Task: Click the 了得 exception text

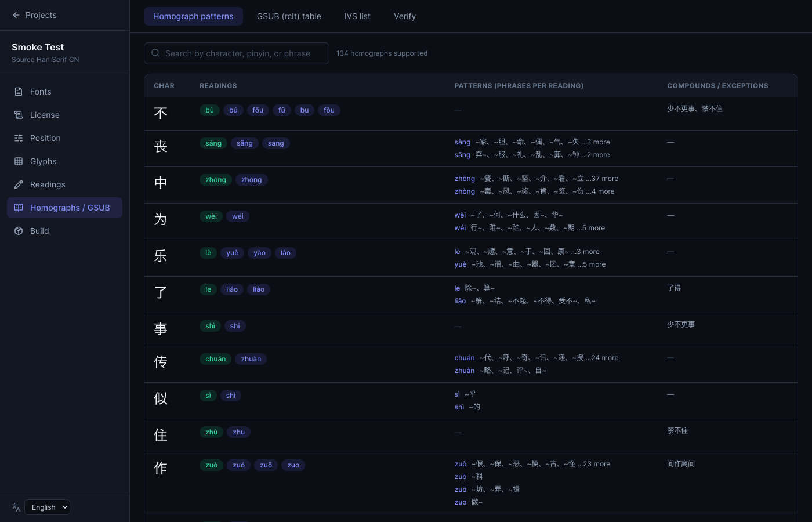Action: coord(674,288)
